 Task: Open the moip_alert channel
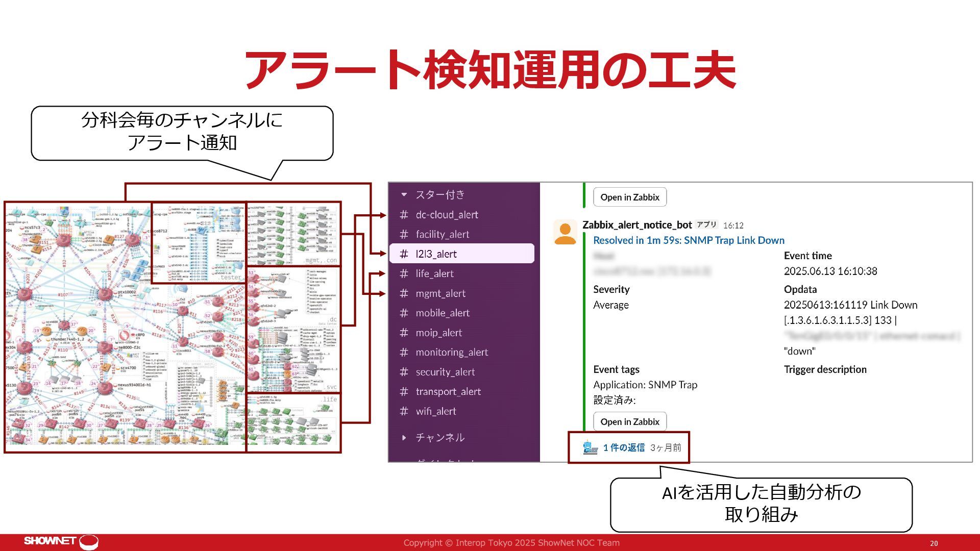pos(438,333)
